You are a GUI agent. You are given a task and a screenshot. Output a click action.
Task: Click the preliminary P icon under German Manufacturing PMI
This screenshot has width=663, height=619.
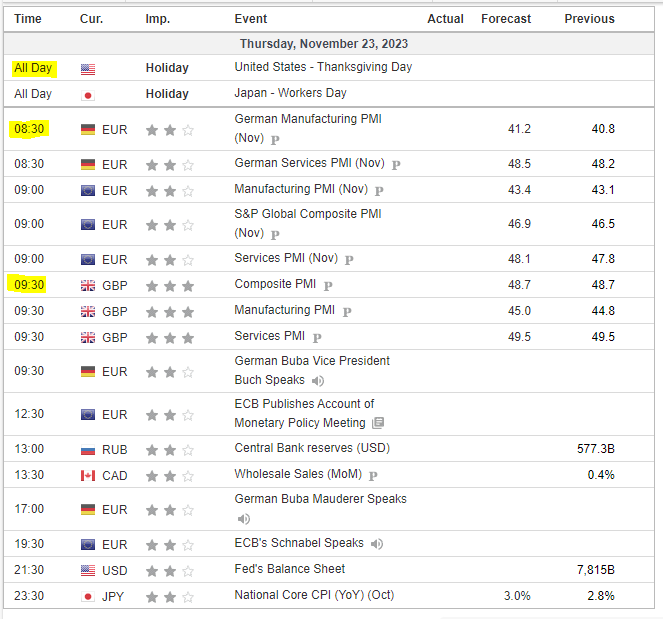pos(275,139)
